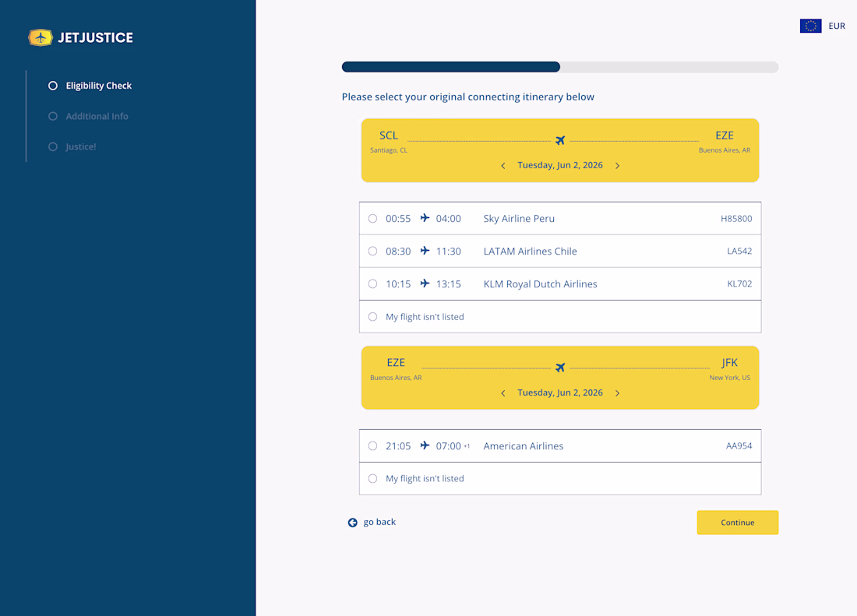Viewport: 857px width, 616px height.
Task: Click the progress bar
Action: (x=560, y=67)
